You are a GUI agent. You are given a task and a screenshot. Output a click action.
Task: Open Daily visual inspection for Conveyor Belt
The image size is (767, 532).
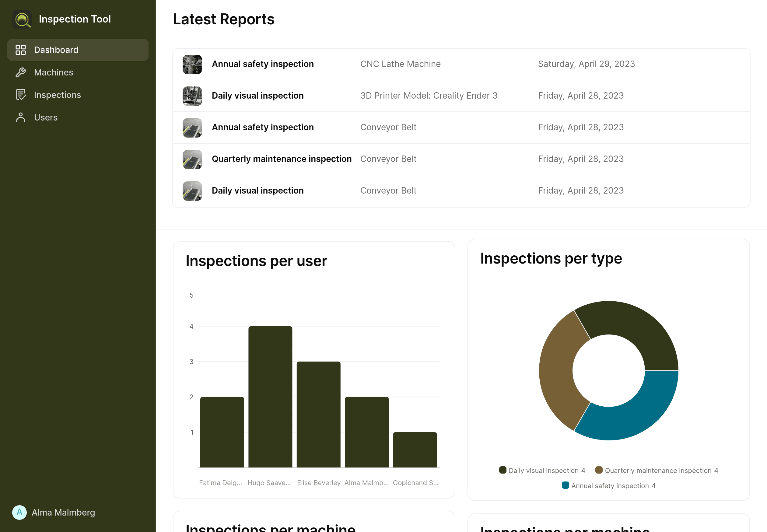pos(258,191)
